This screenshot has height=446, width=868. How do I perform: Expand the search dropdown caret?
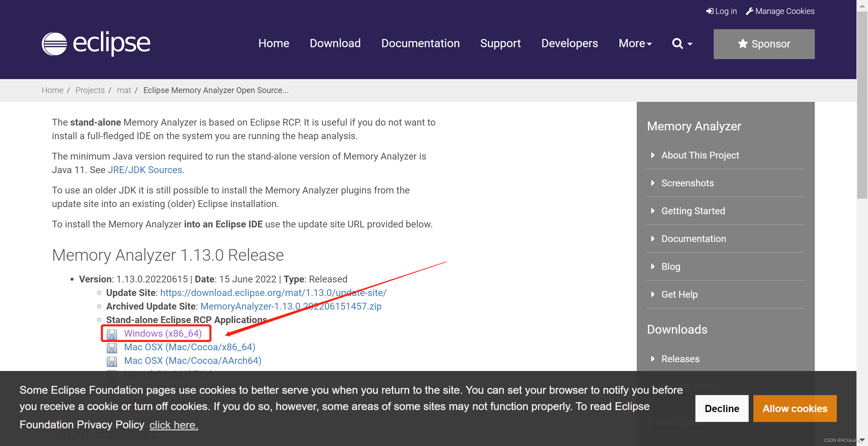point(690,44)
